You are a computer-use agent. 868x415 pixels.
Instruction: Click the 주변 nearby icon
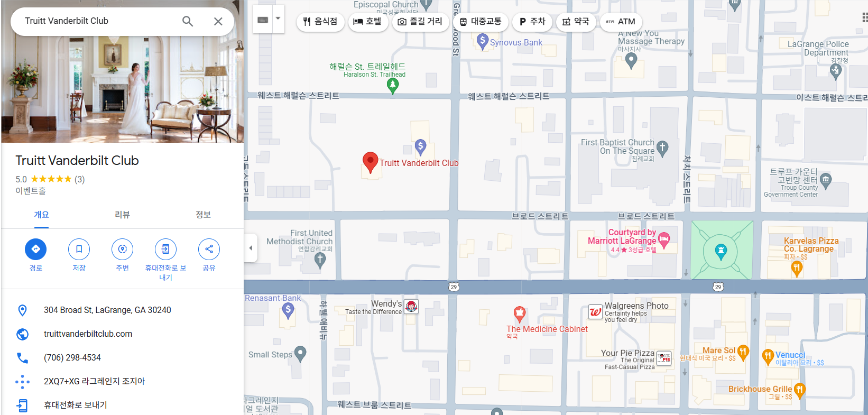click(x=122, y=249)
